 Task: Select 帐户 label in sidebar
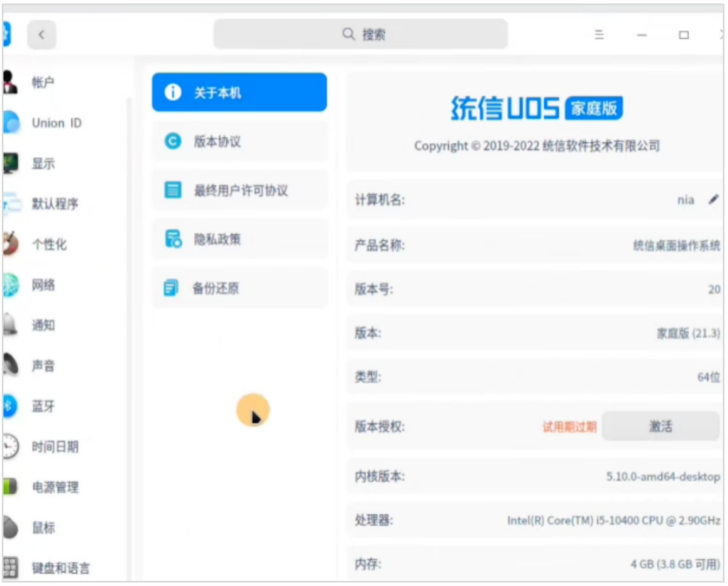(42, 82)
